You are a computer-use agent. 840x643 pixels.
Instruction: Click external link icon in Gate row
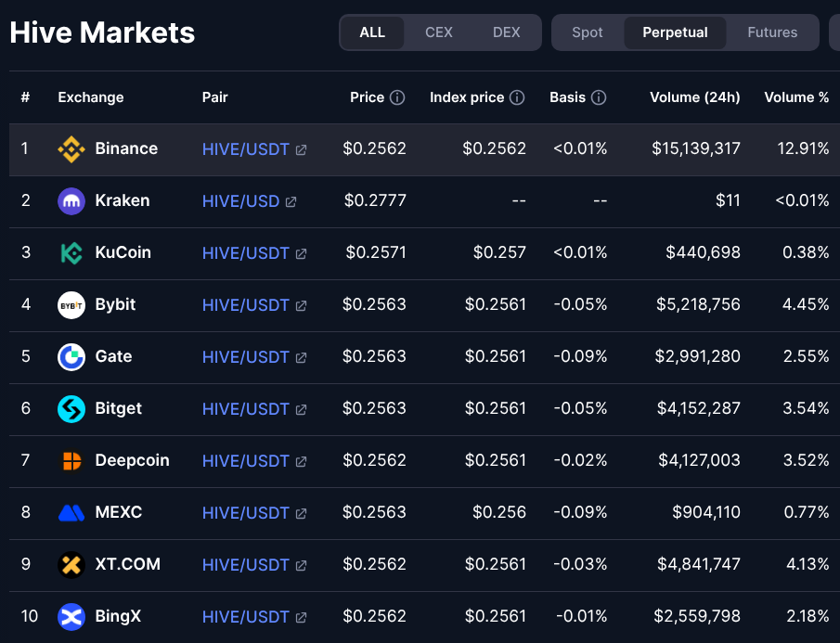click(301, 357)
